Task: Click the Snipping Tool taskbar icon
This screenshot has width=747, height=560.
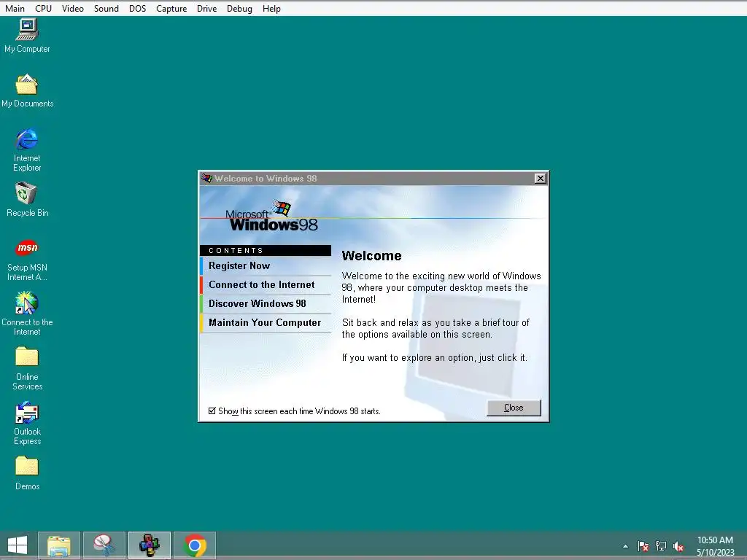Action: pos(104,545)
